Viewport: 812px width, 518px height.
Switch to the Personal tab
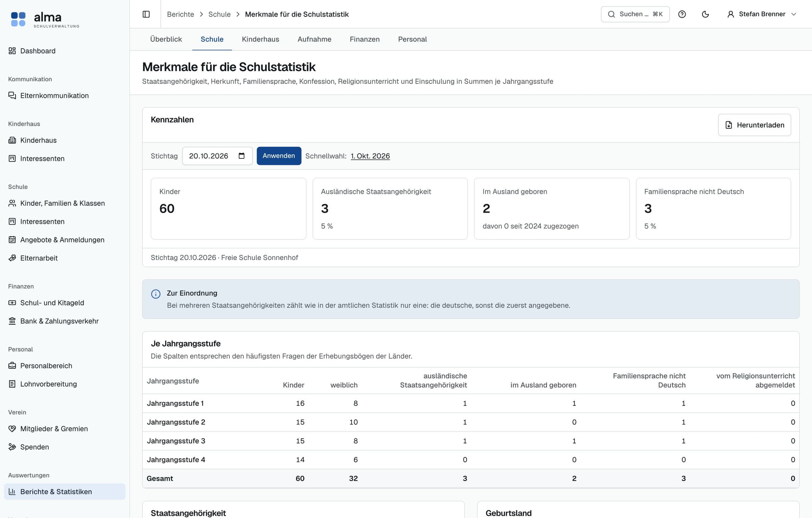412,39
